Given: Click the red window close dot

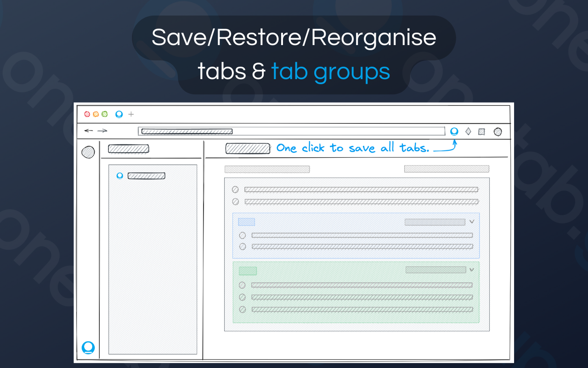Looking at the screenshot, I should 87,114.
